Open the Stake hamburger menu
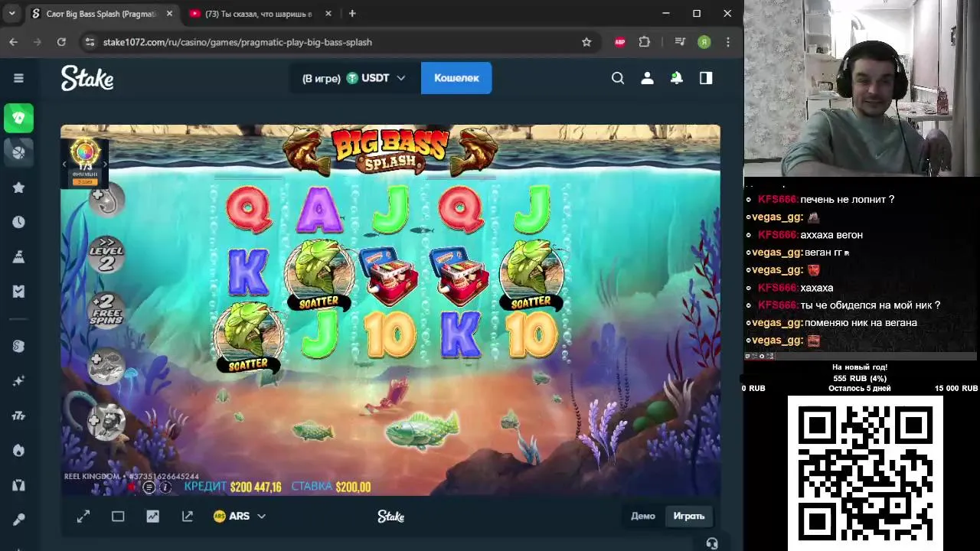The image size is (980, 551). click(18, 78)
